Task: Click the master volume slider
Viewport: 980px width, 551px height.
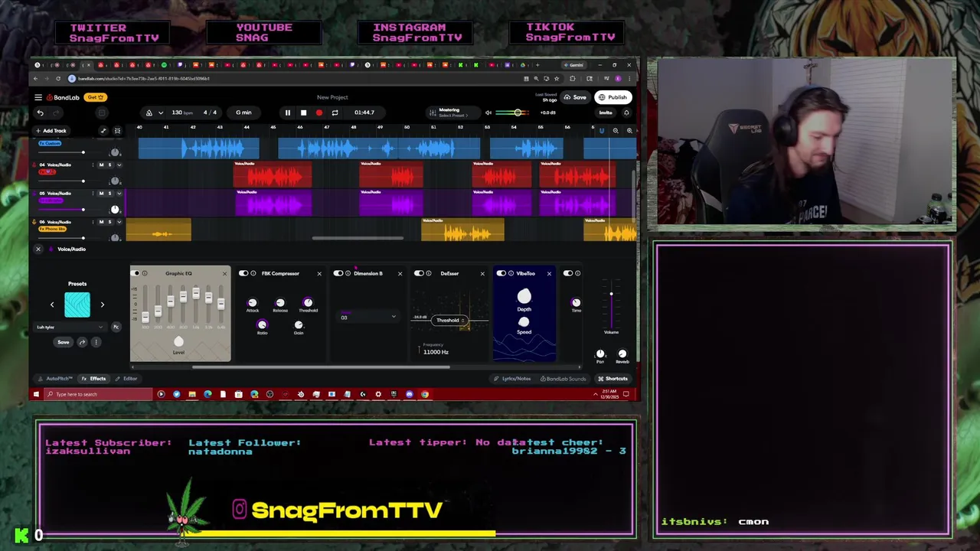Action: [513, 112]
